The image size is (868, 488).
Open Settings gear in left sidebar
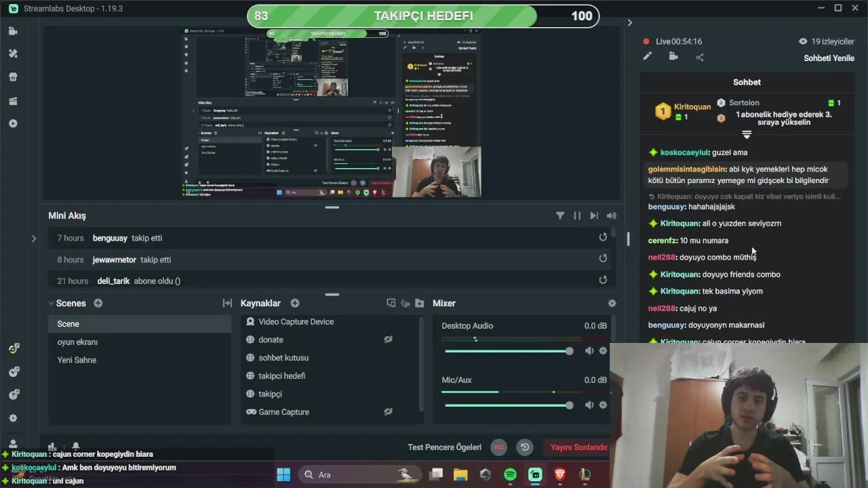coord(13,418)
